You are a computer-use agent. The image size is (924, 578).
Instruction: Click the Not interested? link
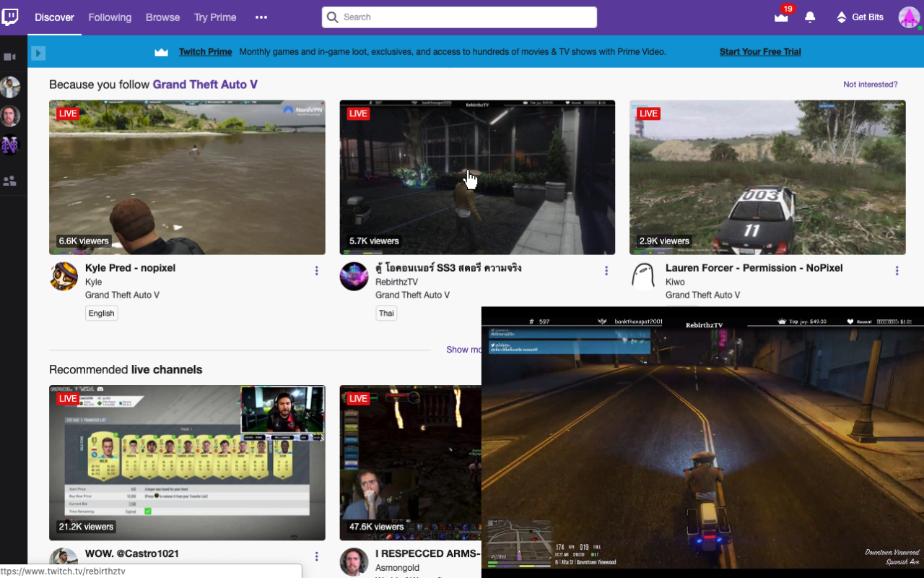(871, 85)
